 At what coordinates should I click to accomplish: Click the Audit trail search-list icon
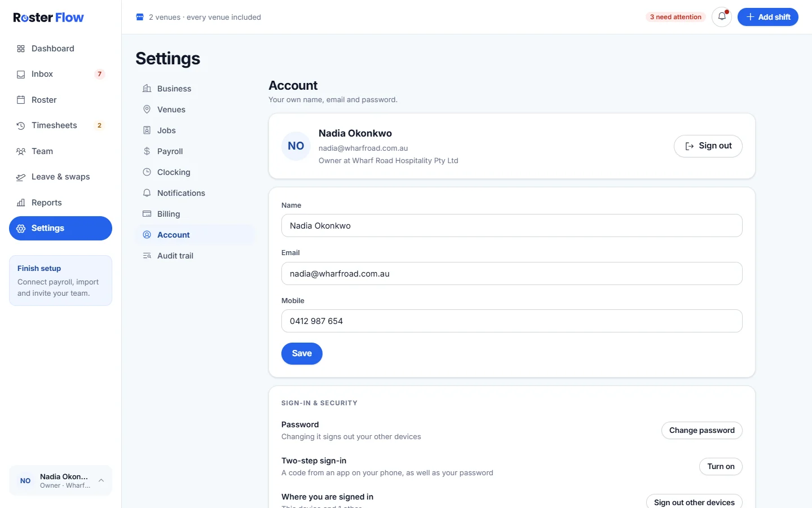(147, 256)
